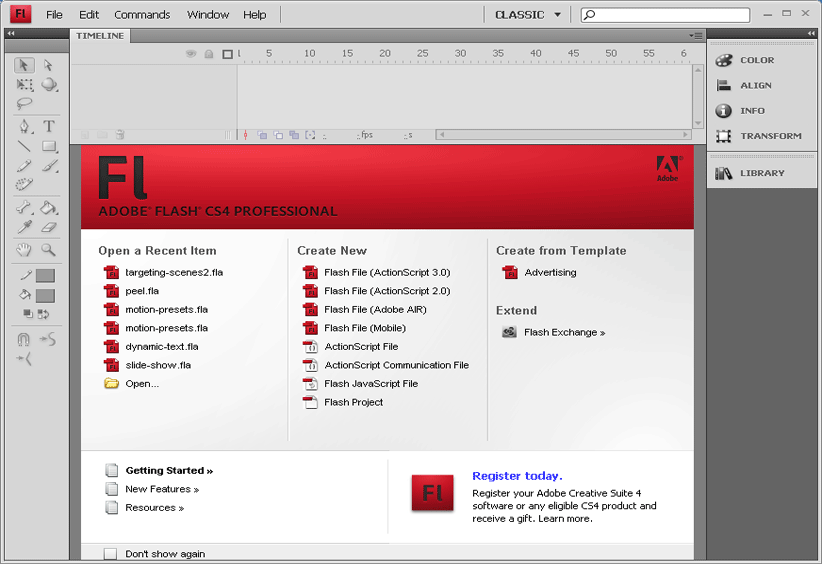822x564 pixels.
Task: Select the Eraser tool
Action: click(49, 227)
